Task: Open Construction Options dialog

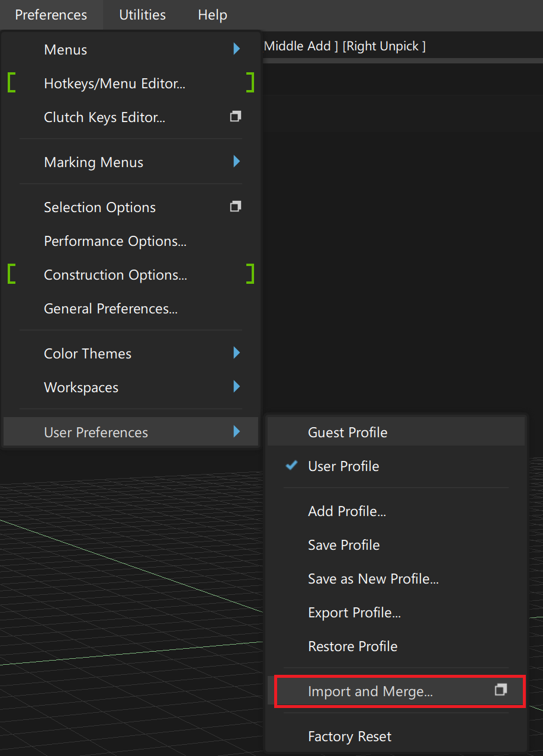Action: point(115,275)
